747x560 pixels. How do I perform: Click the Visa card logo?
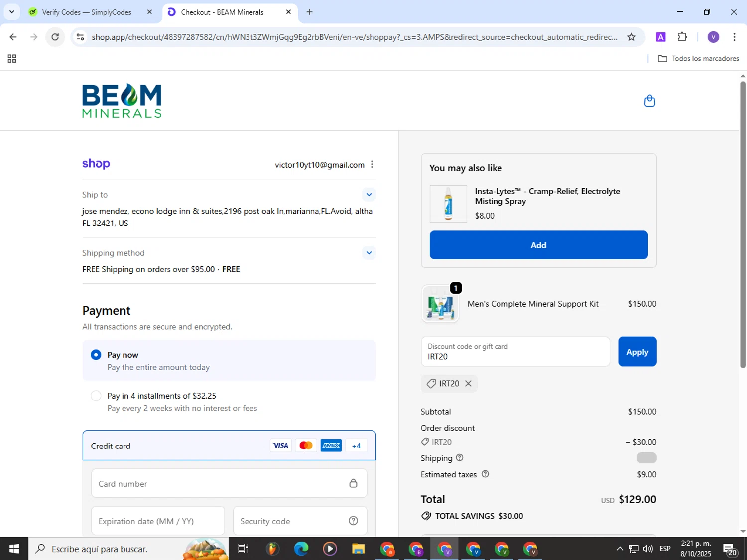point(281,446)
